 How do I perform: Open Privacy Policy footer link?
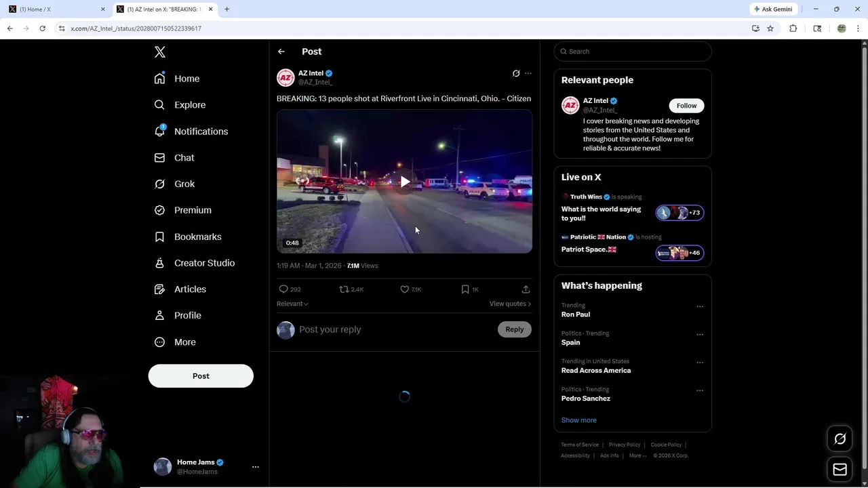click(x=625, y=445)
